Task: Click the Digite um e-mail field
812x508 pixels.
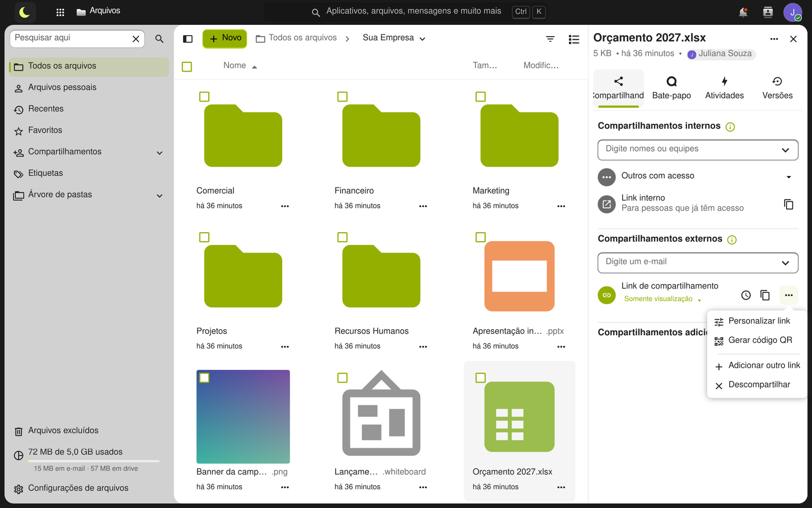Action: (698, 262)
